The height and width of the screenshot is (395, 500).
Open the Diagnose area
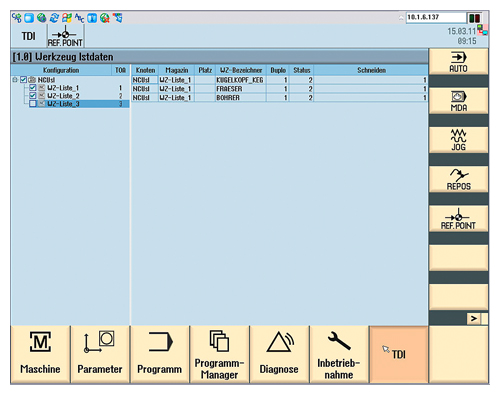(x=279, y=354)
